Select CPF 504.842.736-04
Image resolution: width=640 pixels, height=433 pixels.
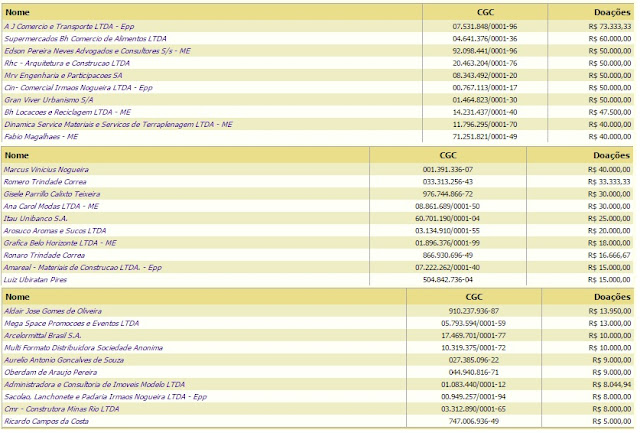448,280
